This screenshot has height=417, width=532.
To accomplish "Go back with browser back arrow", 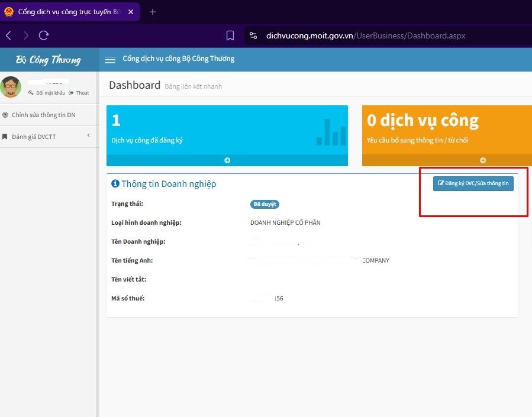I will [x=8, y=35].
